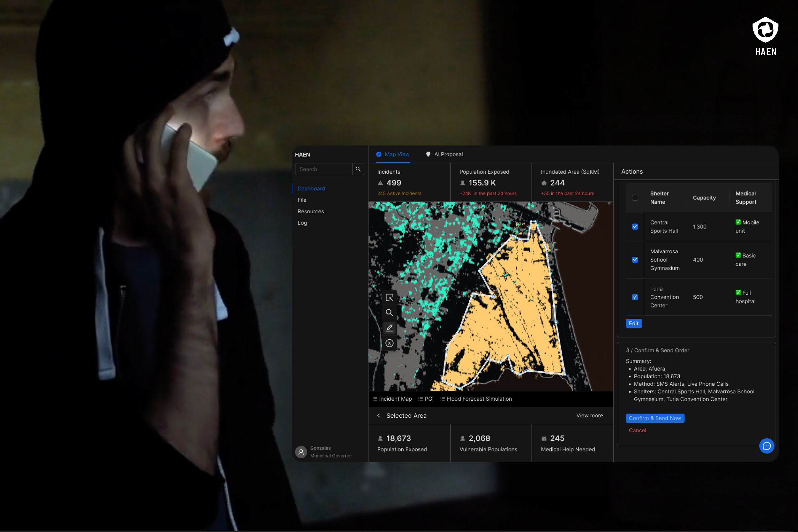Open Resources in the sidebar menu
Viewport: 798px width, 532px height.
pyautogui.click(x=310, y=211)
